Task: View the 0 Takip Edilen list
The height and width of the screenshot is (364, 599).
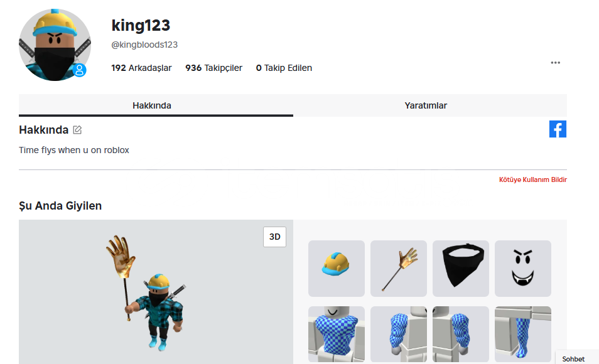Action: click(284, 68)
